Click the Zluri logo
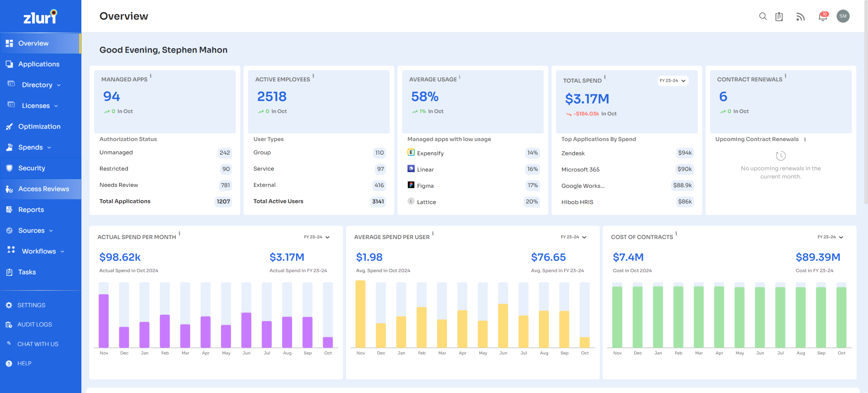The image size is (868, 393). 40,17
